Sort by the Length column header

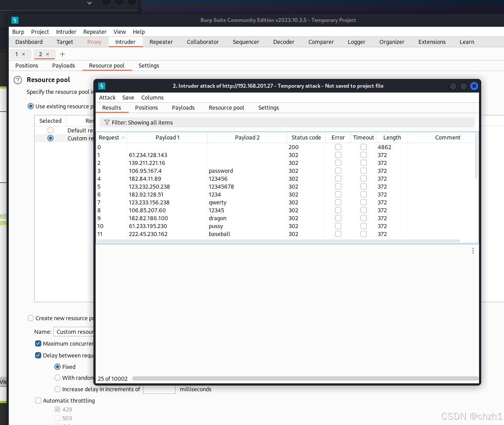click(x=392, y=138)
